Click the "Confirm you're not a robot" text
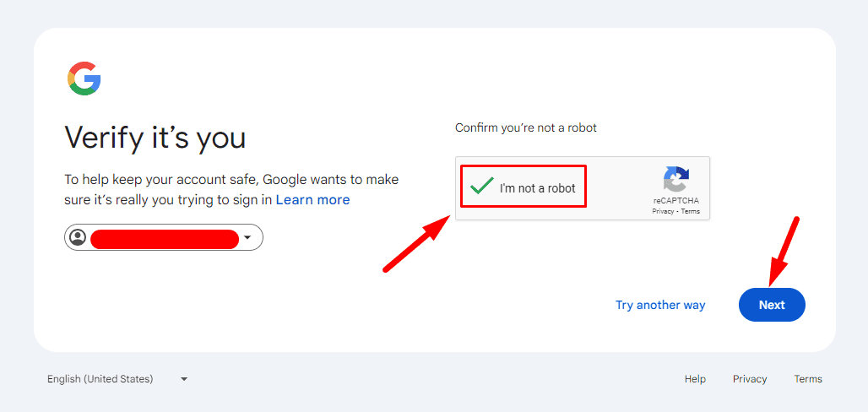The width and height of the screenshot is (868, 412). point(526,128)
